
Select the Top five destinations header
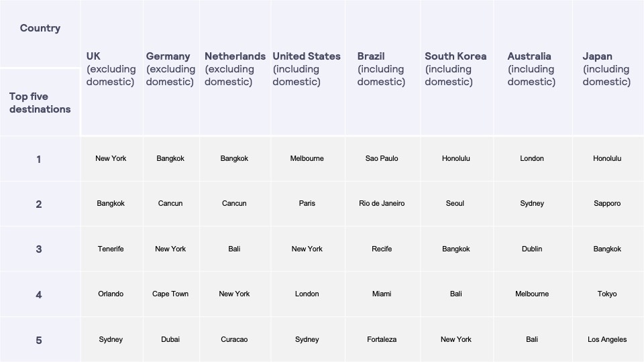[x=40, y=103]
